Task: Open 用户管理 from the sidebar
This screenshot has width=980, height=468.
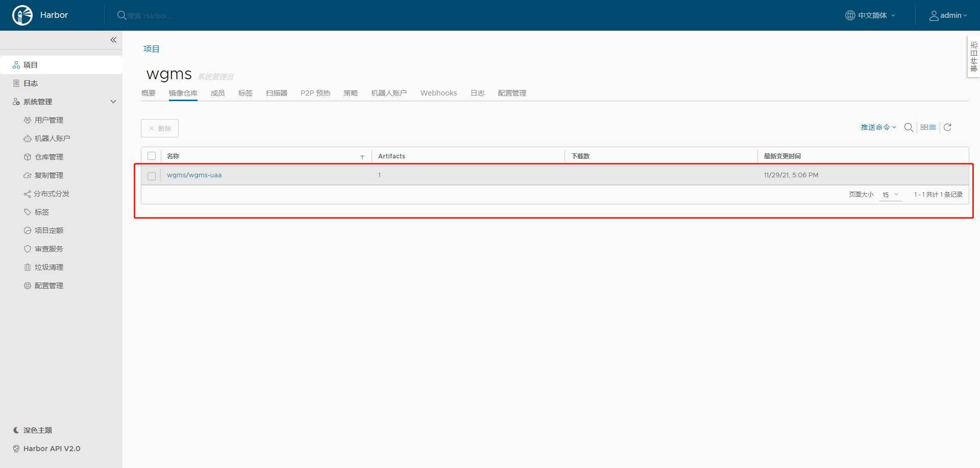Action: [49, 120]
